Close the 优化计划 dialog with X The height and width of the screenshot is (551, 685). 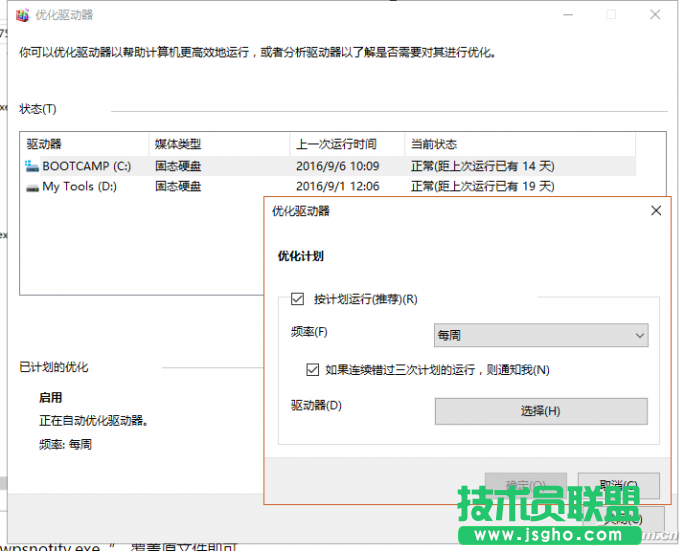(655, 211)
